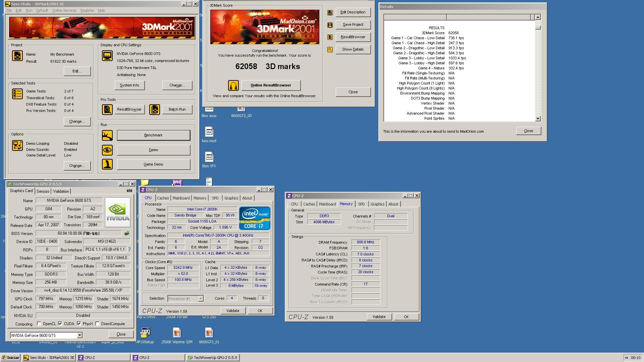Click the Benchmark button
Viewport: 644px width, 362px height.
(x=153, y=135)
